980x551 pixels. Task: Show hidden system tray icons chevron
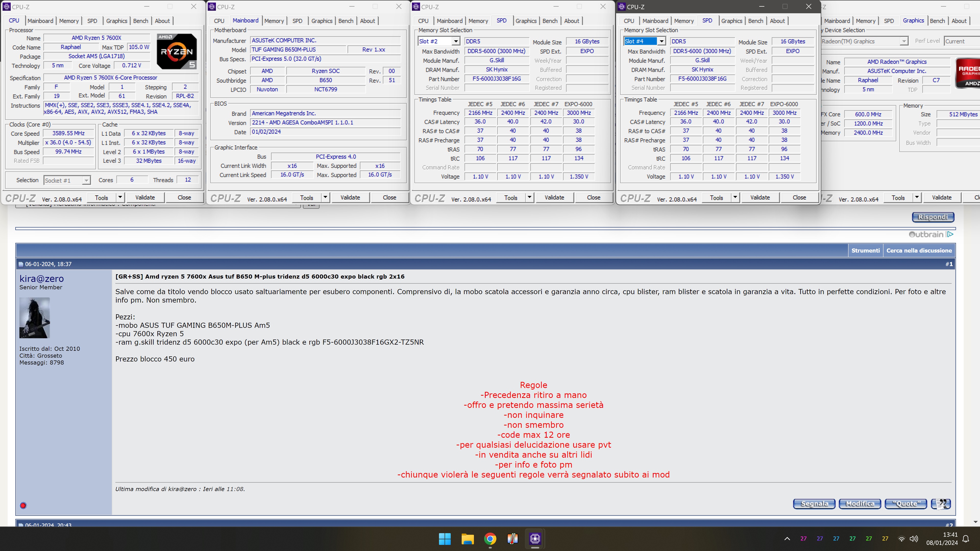(x=787, y=539)
